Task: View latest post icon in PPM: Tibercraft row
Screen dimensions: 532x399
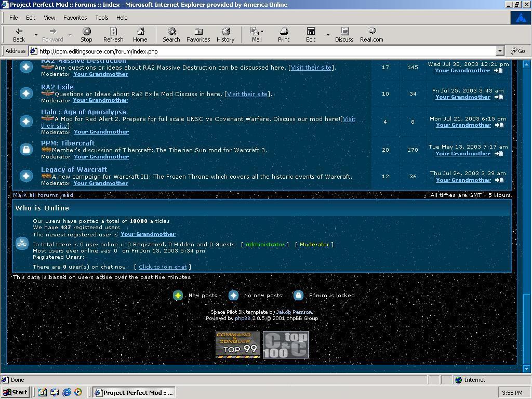Action: coord(498,154)
